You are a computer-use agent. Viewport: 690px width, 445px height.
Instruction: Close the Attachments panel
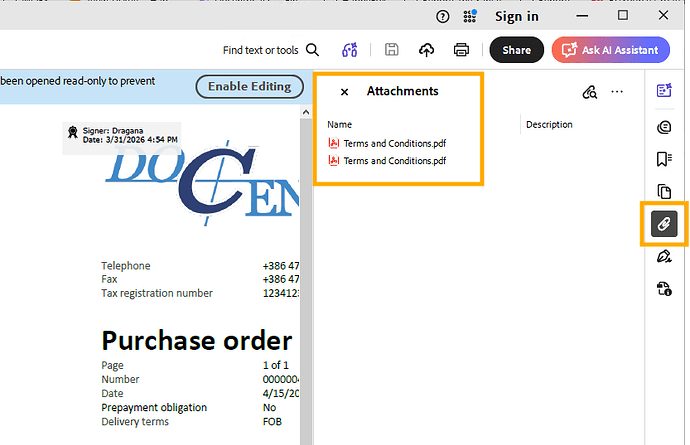[345, 92]
